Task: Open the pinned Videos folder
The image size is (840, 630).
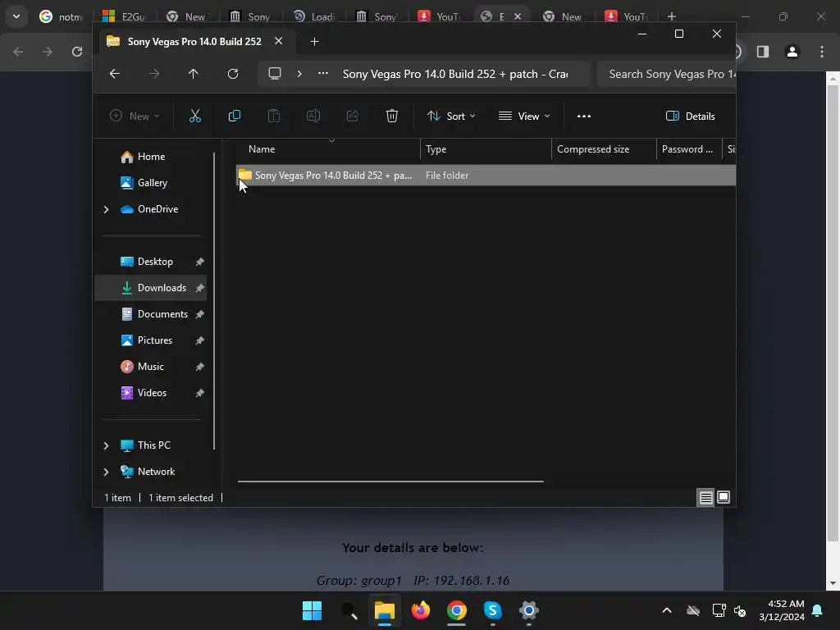Action: (152, 393)
